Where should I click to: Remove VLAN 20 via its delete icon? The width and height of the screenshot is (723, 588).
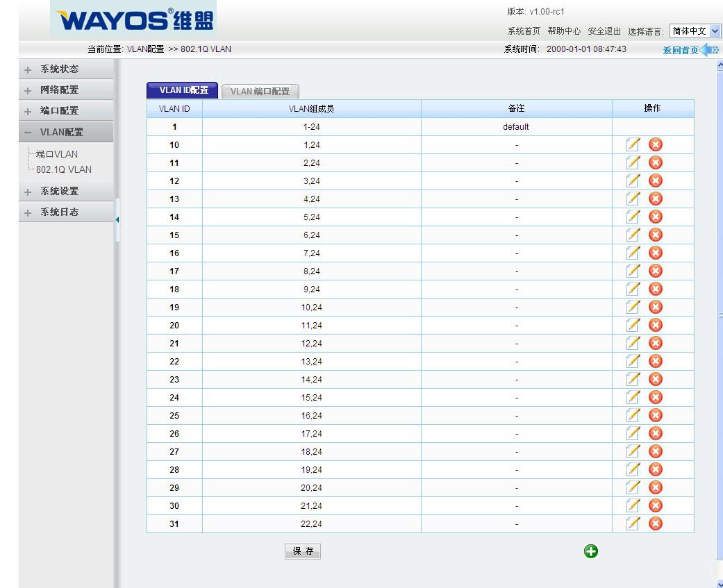655,325
